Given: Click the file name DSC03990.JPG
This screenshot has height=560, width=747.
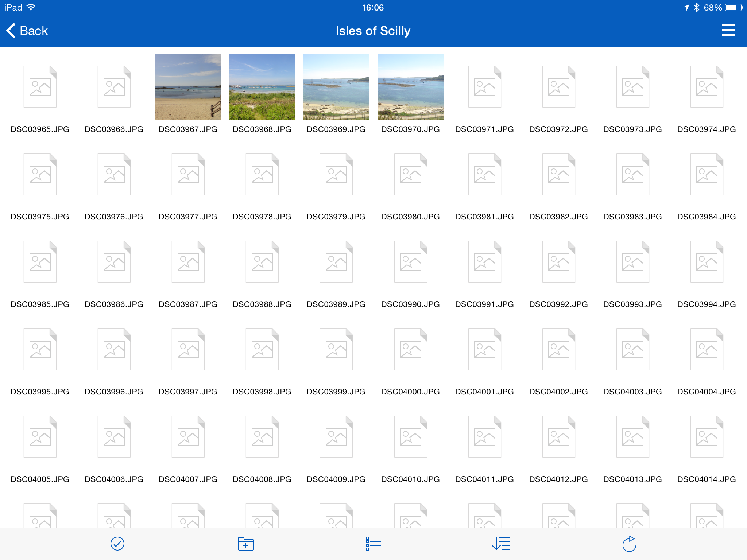Looking at the screenshot, I should tap(411, 304).
